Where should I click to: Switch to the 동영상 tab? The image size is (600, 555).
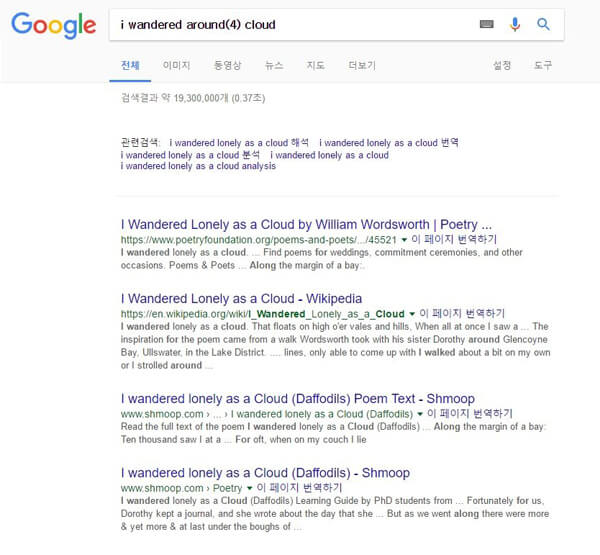228,65
